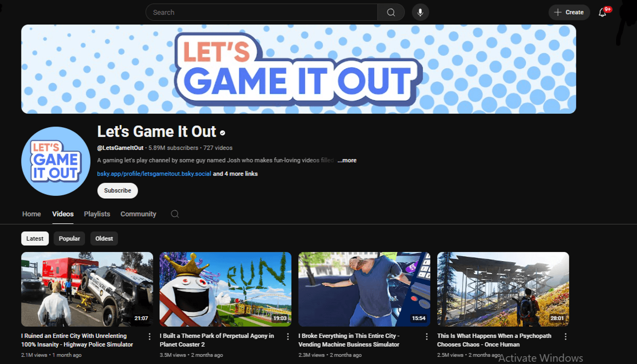Select the Popular filter chip

(x=69, y=238)
